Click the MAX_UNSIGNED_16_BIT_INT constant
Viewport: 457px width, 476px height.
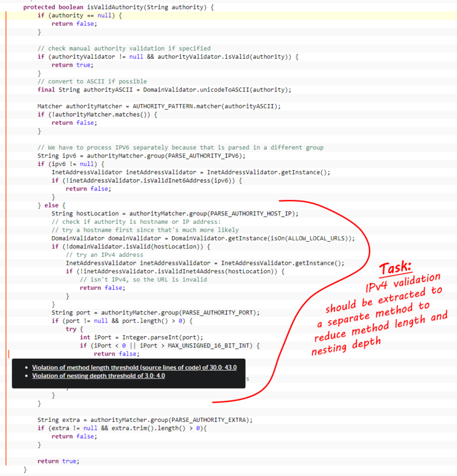coord(215,345)
